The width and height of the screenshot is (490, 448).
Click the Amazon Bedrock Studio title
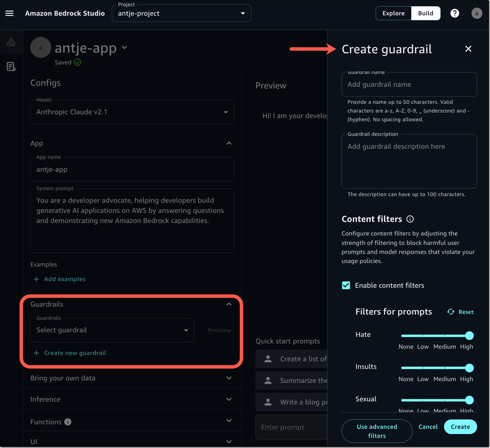click(x=65, y=13)
